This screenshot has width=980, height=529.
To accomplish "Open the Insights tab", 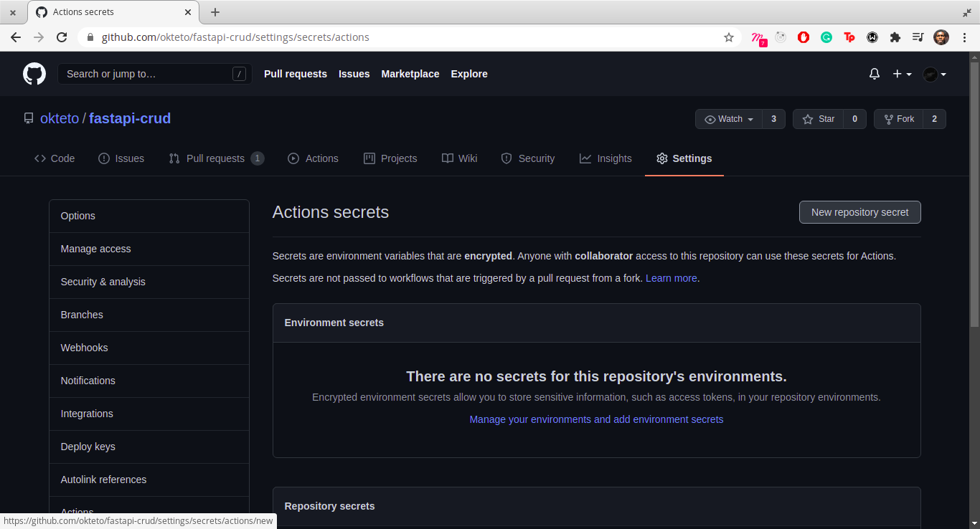I will click(x=606, y=158).
